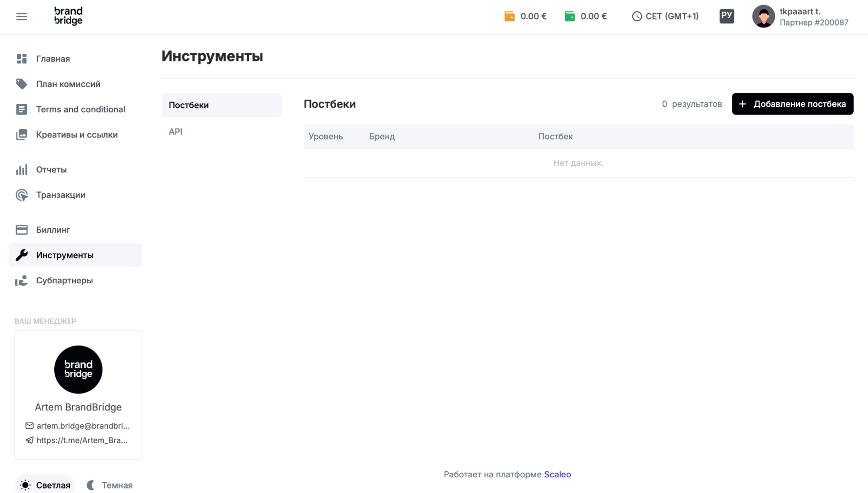Image resolution: width=868 pixels, height=493 pixels.
Task: Click Добавление постбека button
Action: point(792,104)
